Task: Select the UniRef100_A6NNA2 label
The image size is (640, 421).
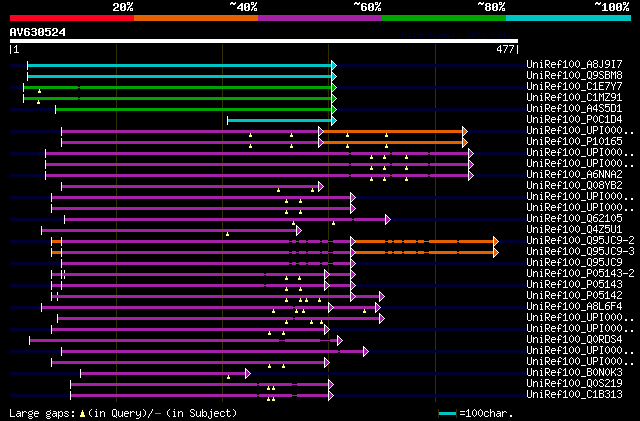Action: (574, 175)
